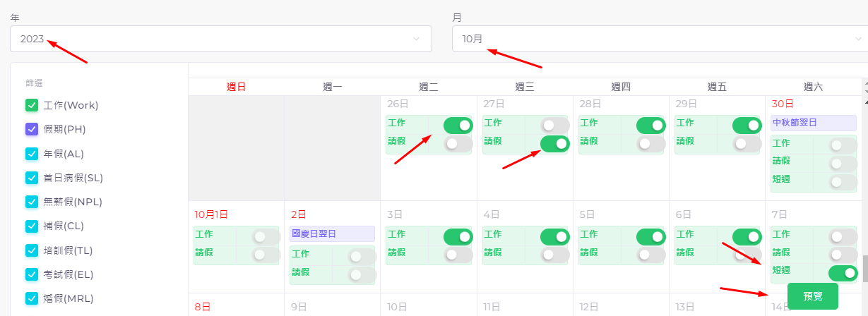Uncheck the 假期(PH) filter checkbox
This screenshot has height=316, width=868.
click(x=31, y=129)
